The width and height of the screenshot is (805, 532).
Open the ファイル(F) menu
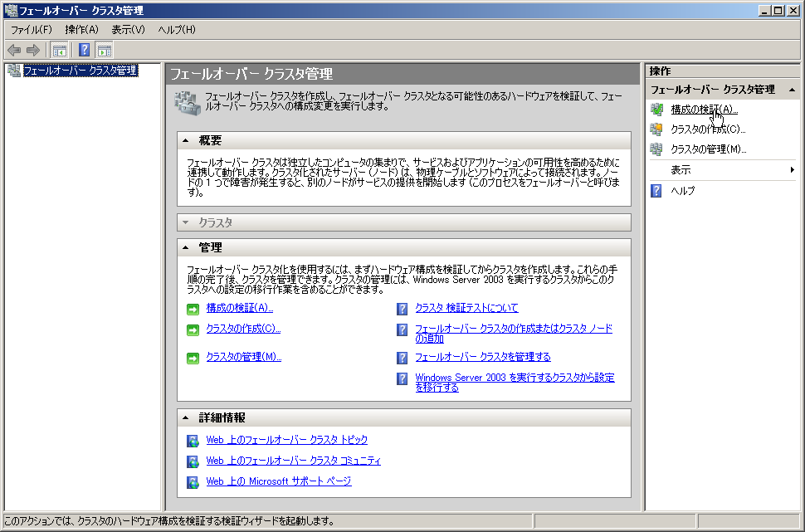[32, 30]
